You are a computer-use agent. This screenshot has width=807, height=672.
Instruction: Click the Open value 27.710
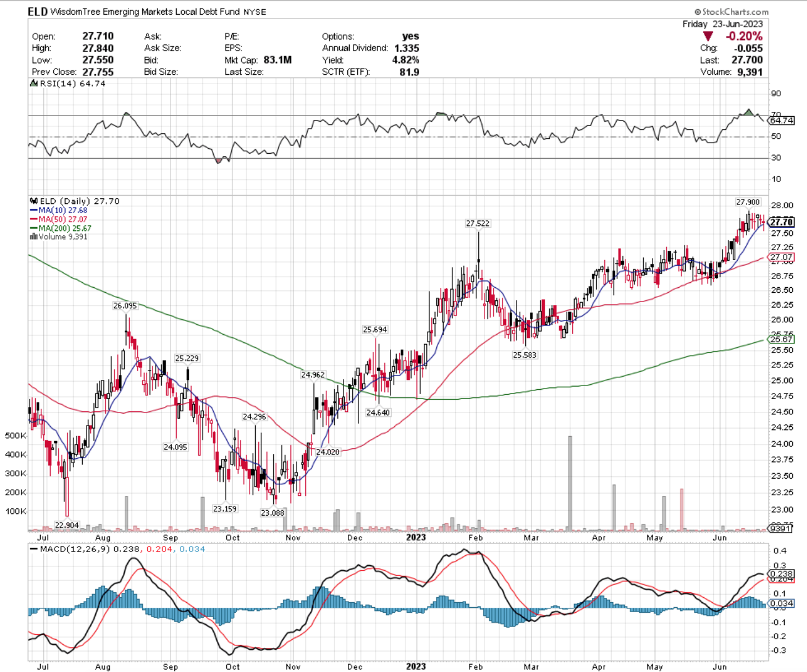98,36
